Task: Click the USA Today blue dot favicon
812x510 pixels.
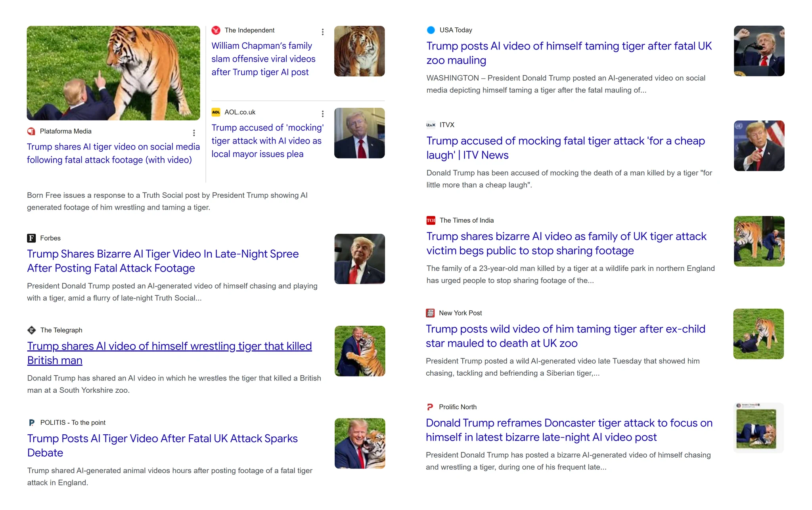Action: point(431,30)
